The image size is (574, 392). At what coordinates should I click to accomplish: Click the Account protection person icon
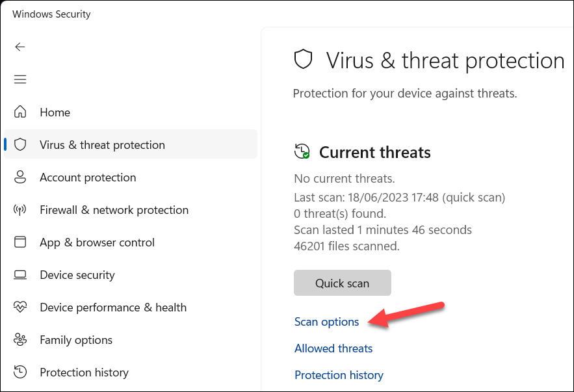(20, 177)
